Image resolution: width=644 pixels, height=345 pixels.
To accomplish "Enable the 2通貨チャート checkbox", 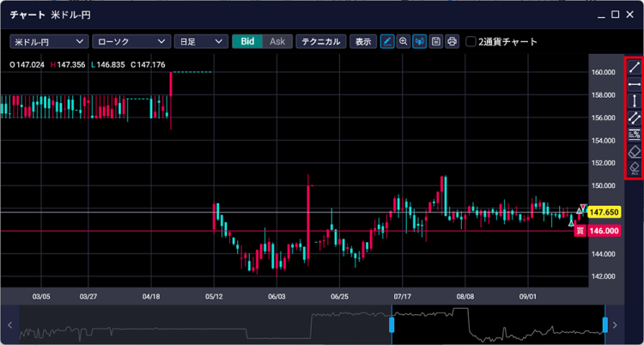I will click(x=471, y=41).
